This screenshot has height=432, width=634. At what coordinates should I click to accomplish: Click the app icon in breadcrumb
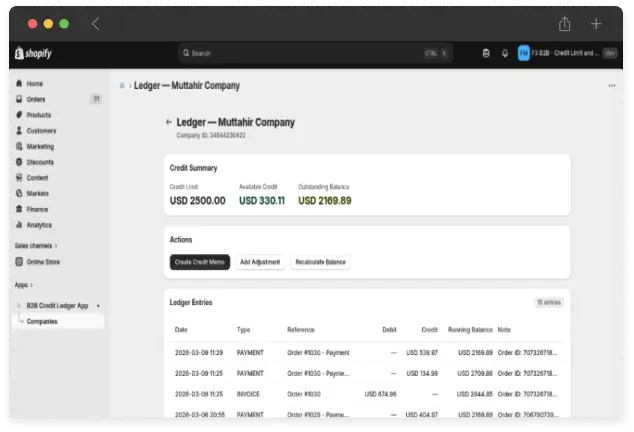tap(122, 85)
